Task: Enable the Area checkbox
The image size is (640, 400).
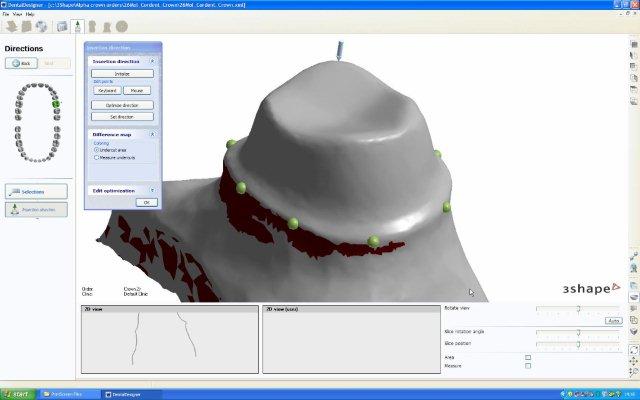Action: coord(528,356)
